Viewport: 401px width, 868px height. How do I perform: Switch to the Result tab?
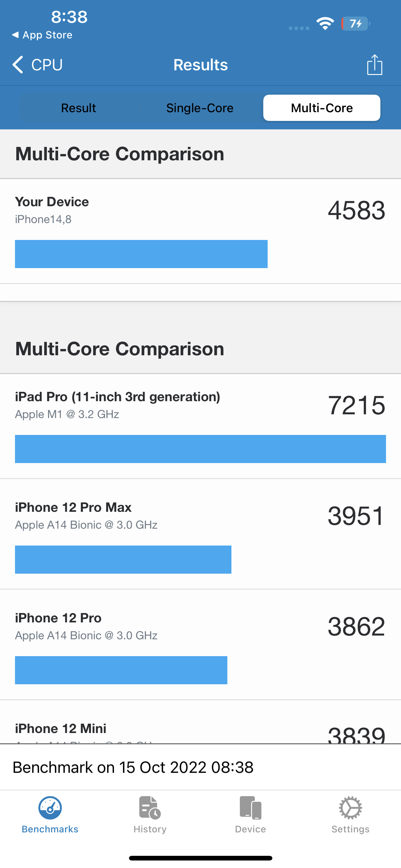78,107
